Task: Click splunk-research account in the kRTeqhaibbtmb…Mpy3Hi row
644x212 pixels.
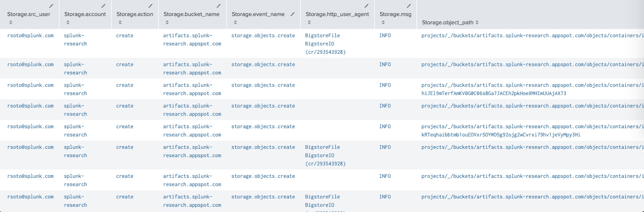Action: (x=75, y=130)
